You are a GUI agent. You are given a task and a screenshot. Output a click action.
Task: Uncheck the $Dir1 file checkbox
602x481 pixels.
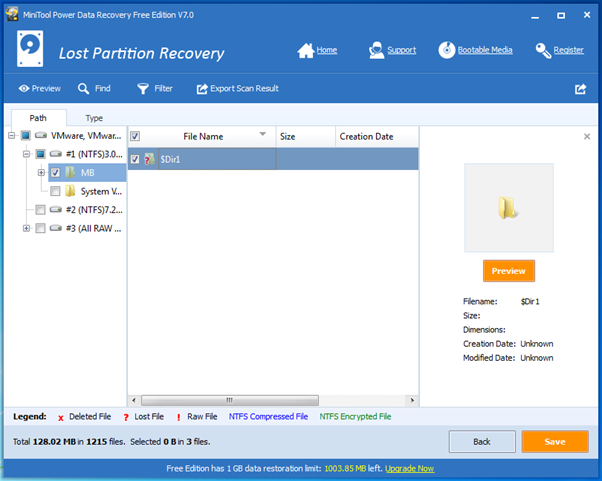(x=135, y=159)
